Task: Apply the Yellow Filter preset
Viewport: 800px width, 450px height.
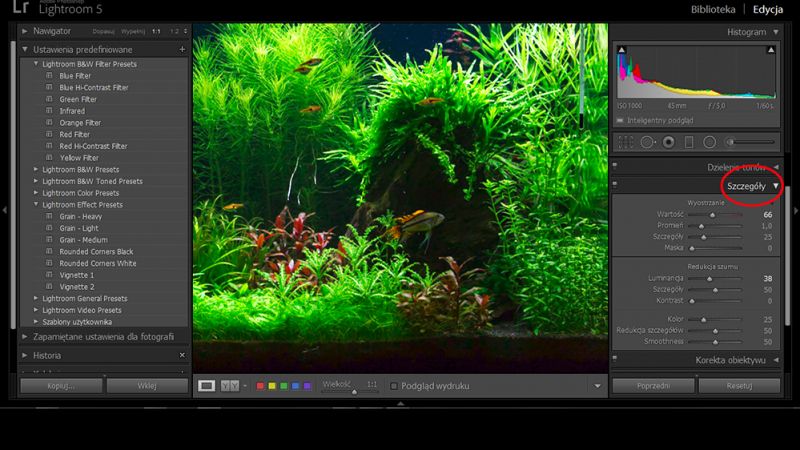Action: [x=79, y=158]
